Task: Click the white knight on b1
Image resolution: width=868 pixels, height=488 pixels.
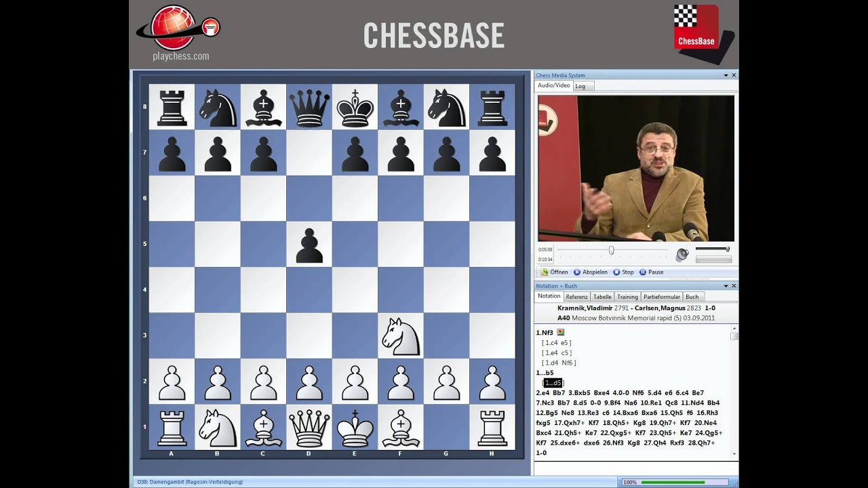Action: tap(217, 428)
